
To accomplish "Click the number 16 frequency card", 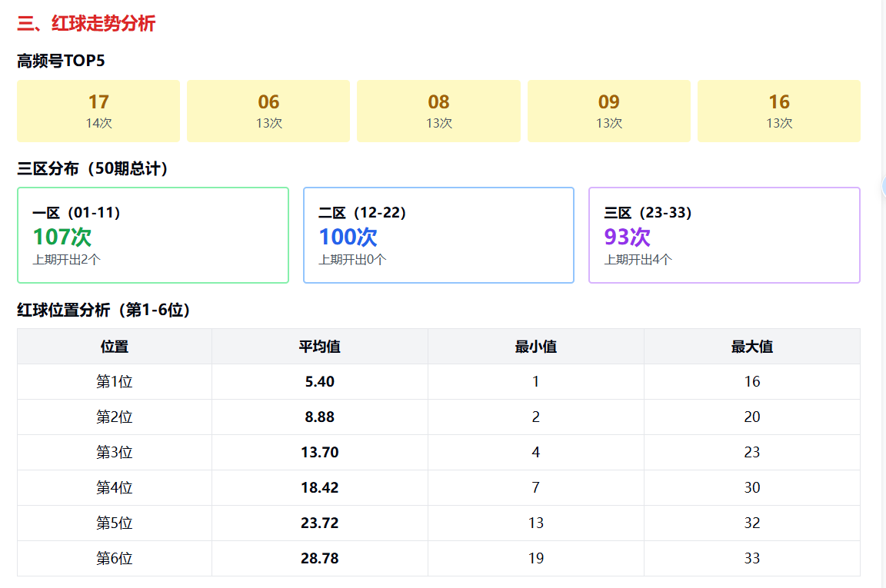I will [778, 111].
